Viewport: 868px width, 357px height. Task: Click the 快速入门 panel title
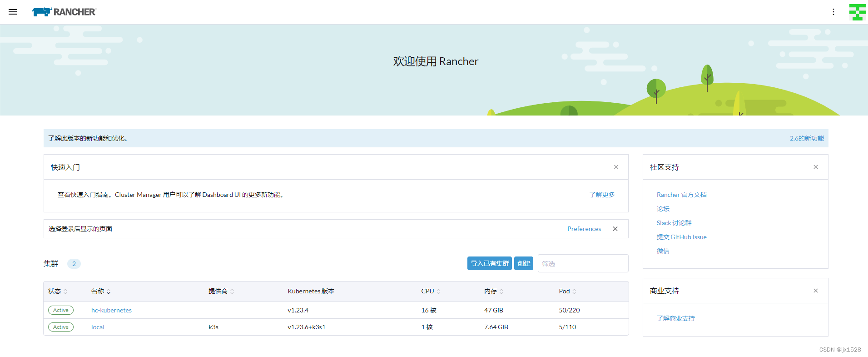[x=65, y=167]
